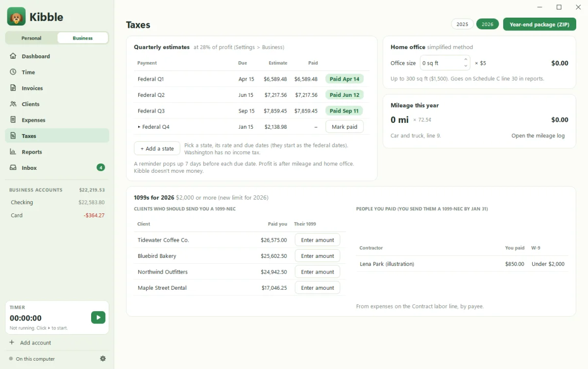
Task: Click the Invoices document icon
Action: [x=13, y=88]
